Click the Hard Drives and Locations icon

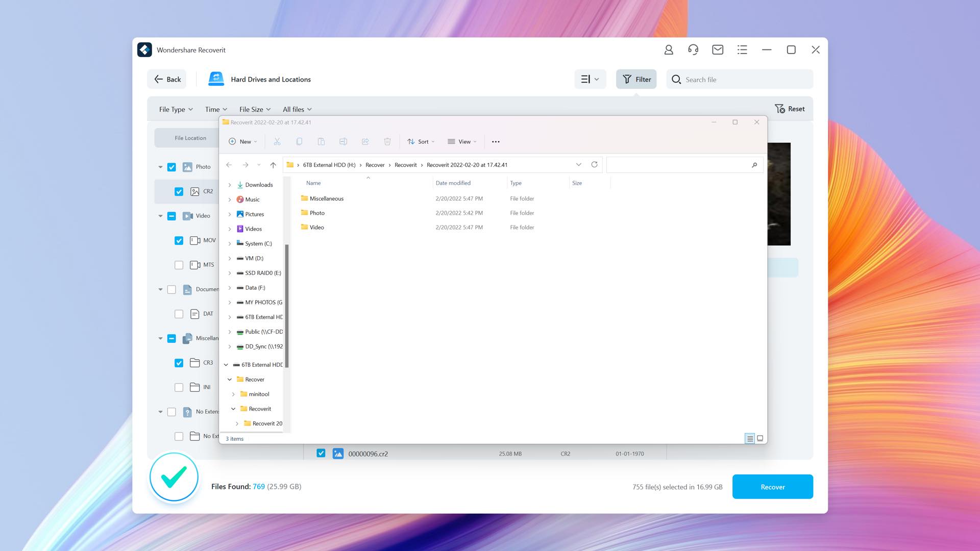click(x=216, y=79)
